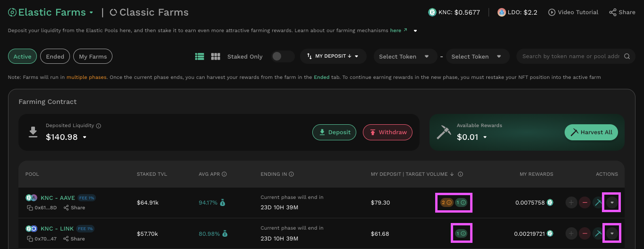Switch to list view layout icon
Viewport: 644px width, 249px height.
pos(200,57)
